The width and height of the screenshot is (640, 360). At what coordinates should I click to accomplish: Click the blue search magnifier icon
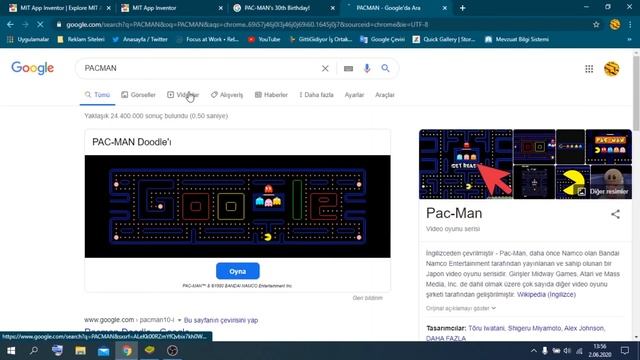point(385,69)
